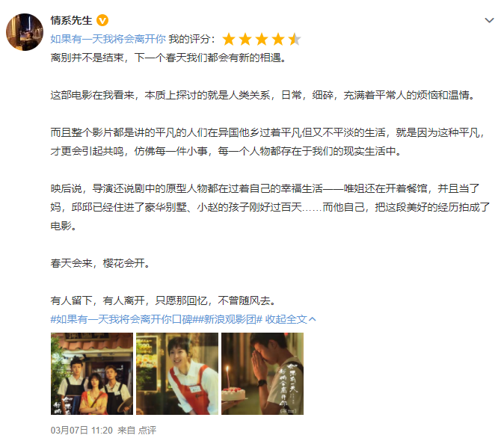The image size is (504, 447).
Task: Open the 点评 source link
Action: 147,431
